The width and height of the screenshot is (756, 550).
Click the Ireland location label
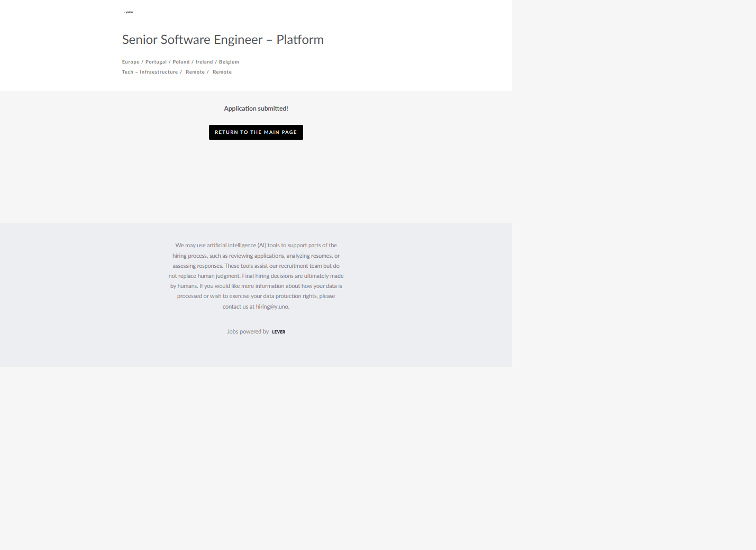pos(204,62)
